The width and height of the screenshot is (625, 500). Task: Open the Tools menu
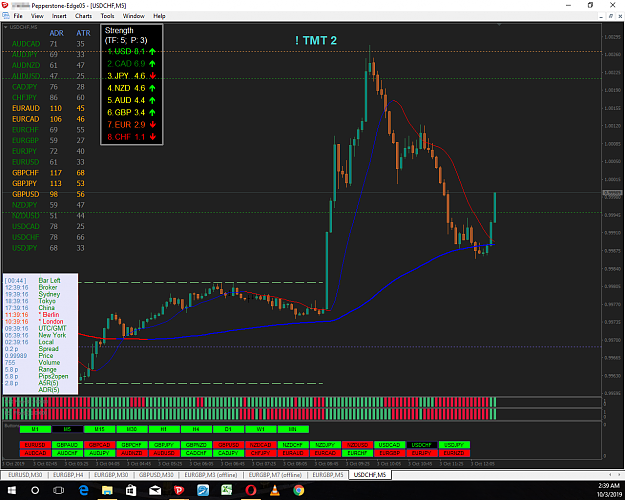[107, 16]
